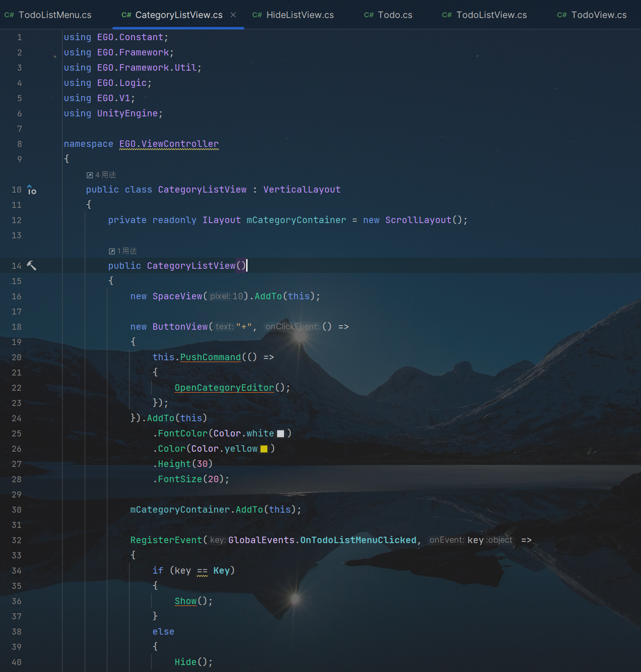Viewport: 641px width, 672px height.
Task: Click line number 32 in the gutter
Action: coord(17,540)
